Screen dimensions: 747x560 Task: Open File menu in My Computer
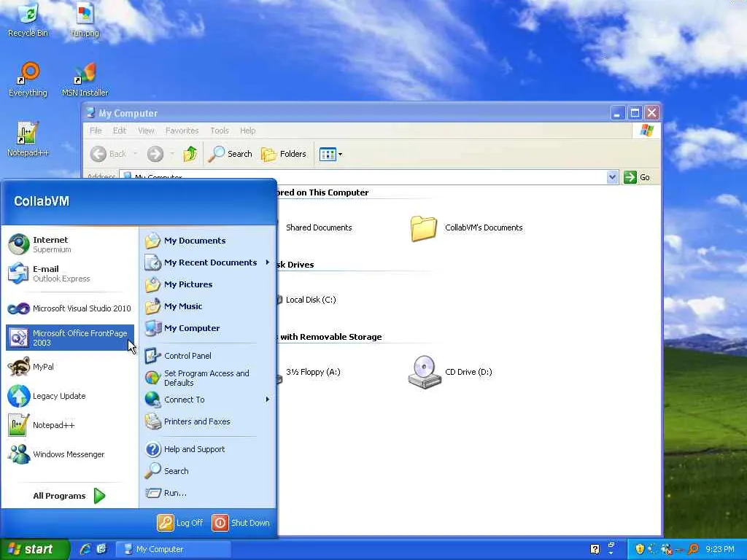click(96, 131)
